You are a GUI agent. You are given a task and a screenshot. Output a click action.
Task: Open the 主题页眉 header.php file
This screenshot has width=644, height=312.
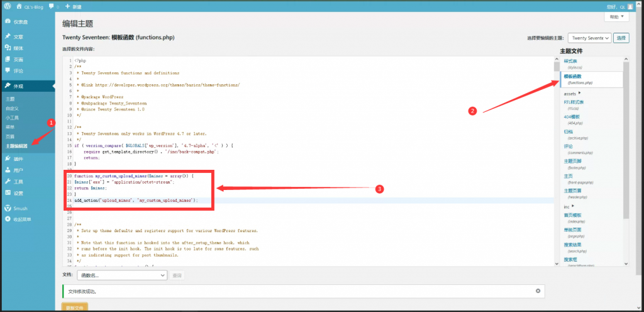pyautogui.click(x=575, y=194)
